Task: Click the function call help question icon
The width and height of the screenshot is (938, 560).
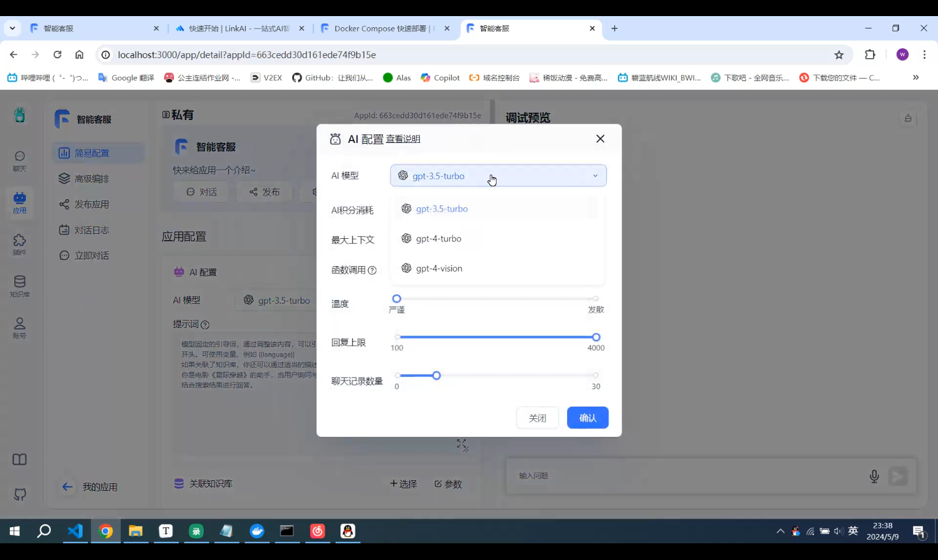Action: click(372, 270)
